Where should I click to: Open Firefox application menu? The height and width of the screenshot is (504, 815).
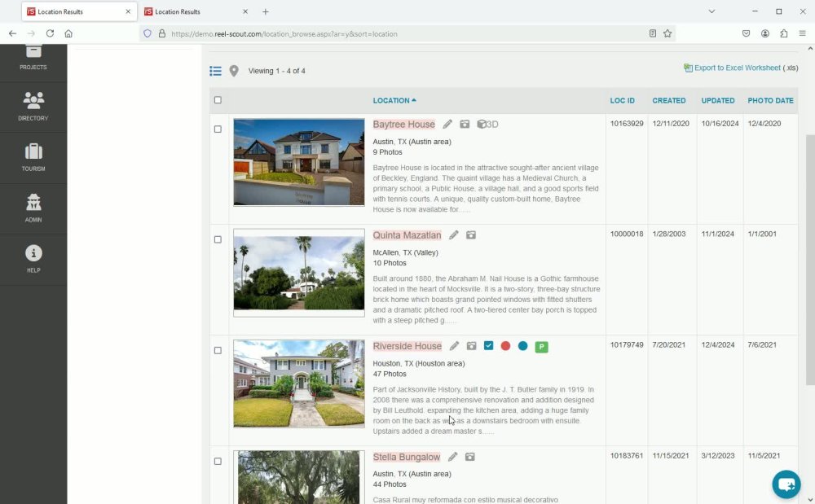point(803,33)
